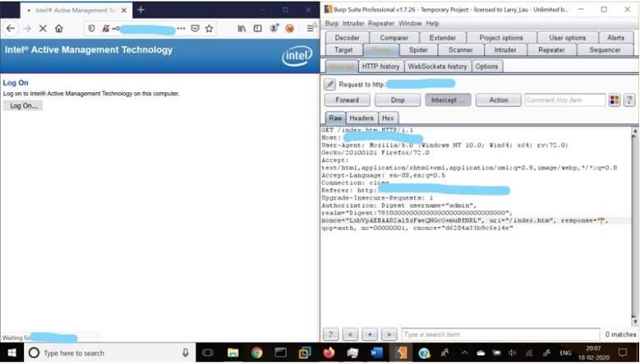The image size is (640, 364).
Task: Click the search term field
Action: pos(500,334)
